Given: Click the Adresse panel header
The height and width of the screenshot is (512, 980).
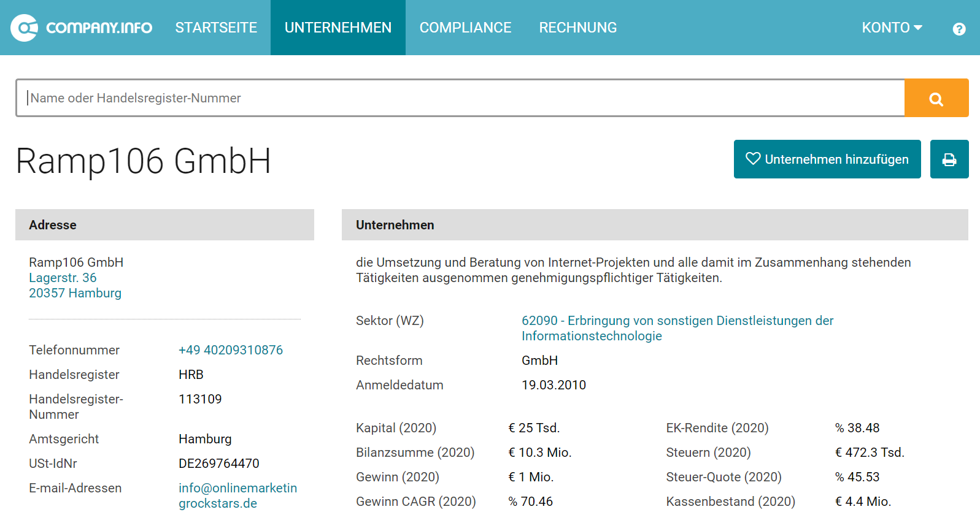Looking at the screenshot, I should 164,225.
